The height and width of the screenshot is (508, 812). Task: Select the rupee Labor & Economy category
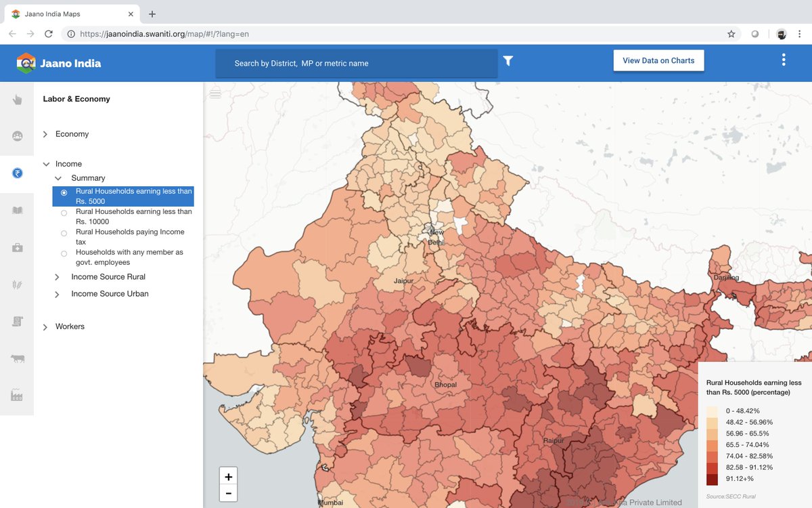tap(17, 173)
